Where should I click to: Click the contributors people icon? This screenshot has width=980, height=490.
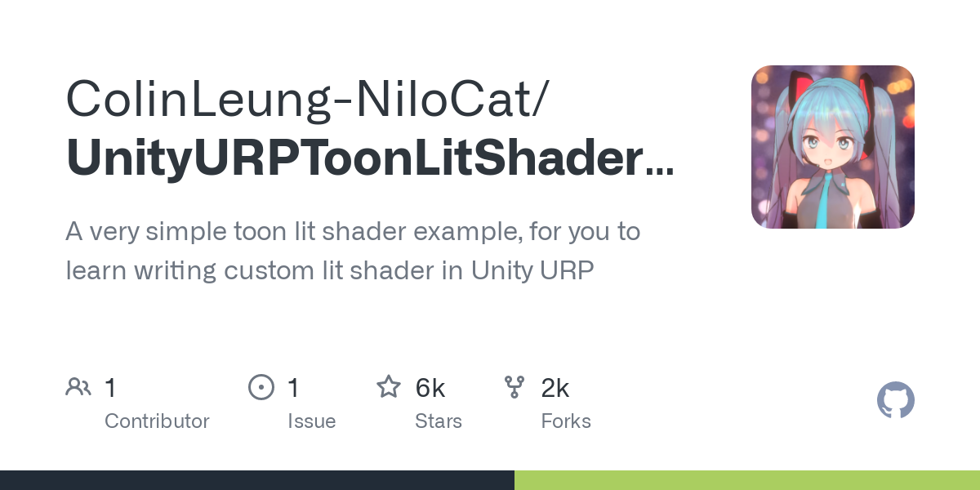click(78, 387)
